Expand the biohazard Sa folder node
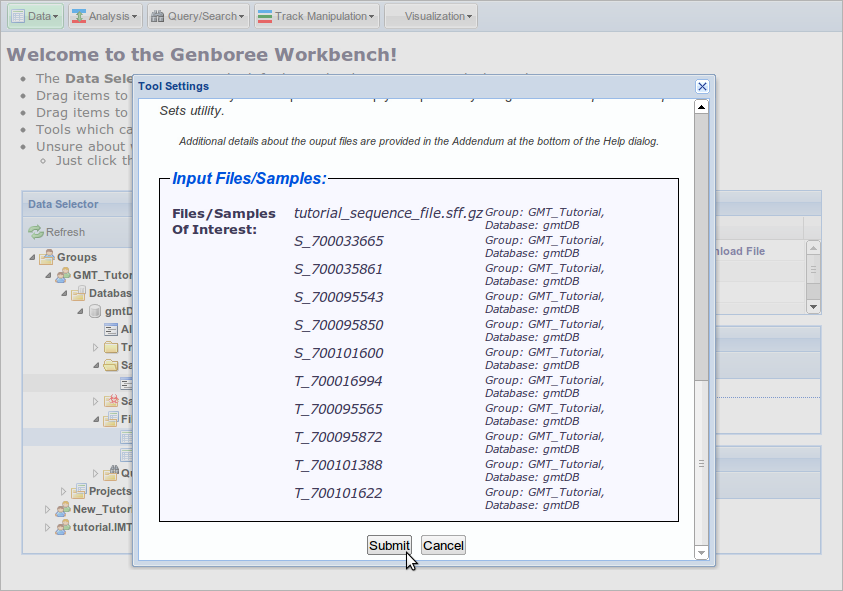This screenshot has height=591, width=843. [x=96, y=401]
